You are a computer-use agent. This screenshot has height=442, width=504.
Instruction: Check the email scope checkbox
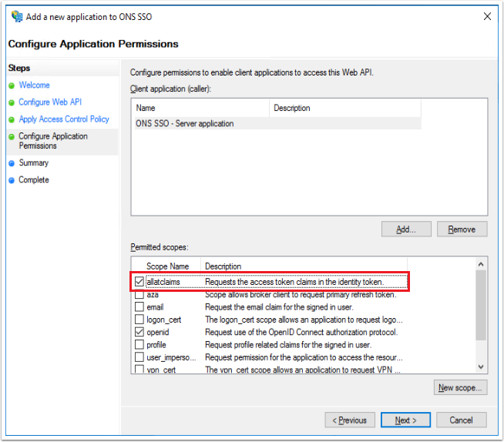[139, 306]
